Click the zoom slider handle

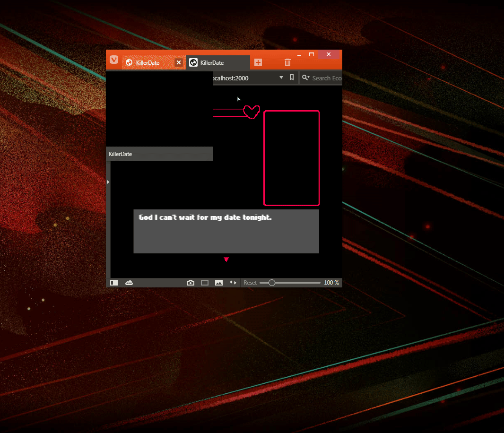coord(271,283)
